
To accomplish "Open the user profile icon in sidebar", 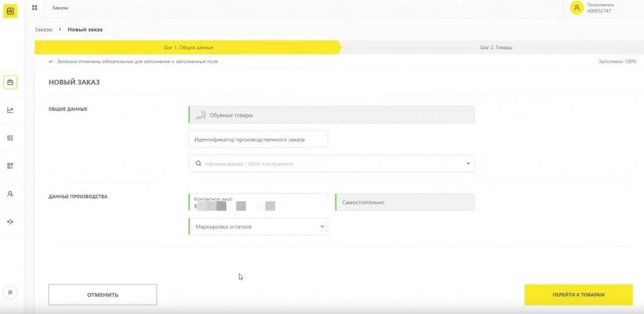I will [x=10, y=193].
